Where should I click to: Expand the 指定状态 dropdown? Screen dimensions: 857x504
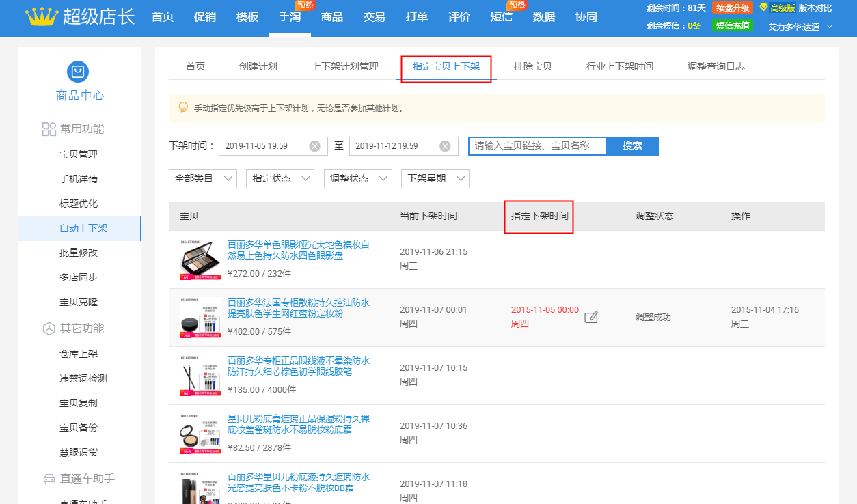(x=280, y=179)
